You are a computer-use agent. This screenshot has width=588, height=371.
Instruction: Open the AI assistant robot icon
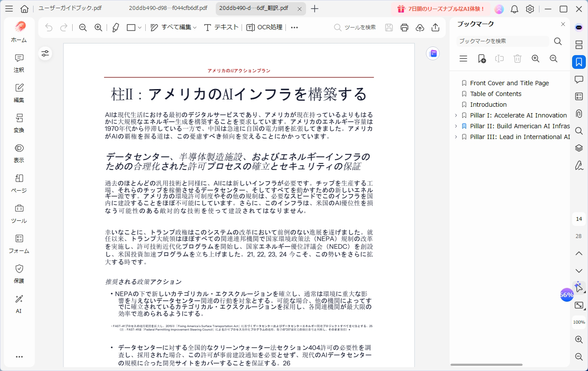tap(579, 28)
